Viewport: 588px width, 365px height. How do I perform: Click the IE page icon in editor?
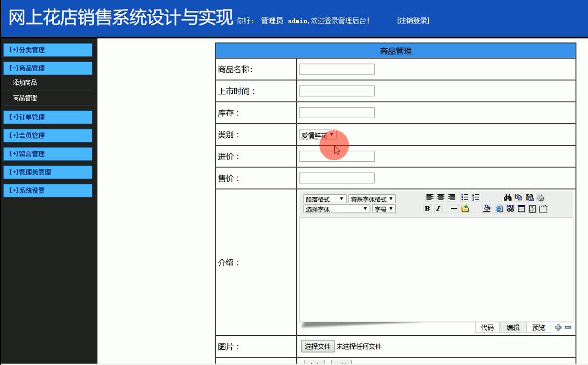click(x=499, y=209)
